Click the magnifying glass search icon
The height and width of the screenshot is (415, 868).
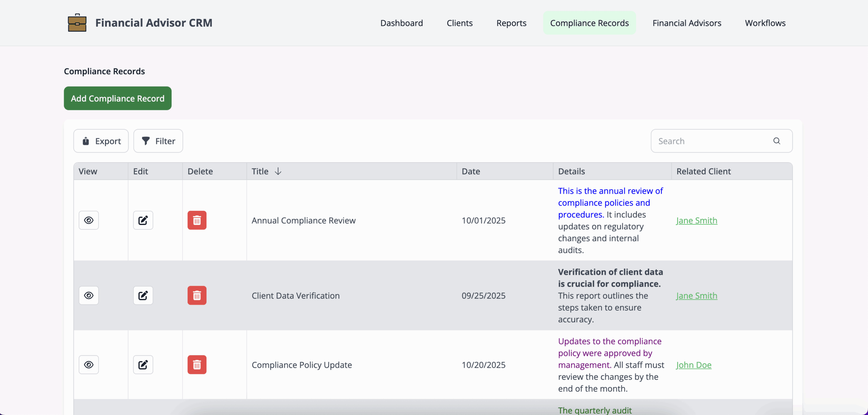pos(776,141)
